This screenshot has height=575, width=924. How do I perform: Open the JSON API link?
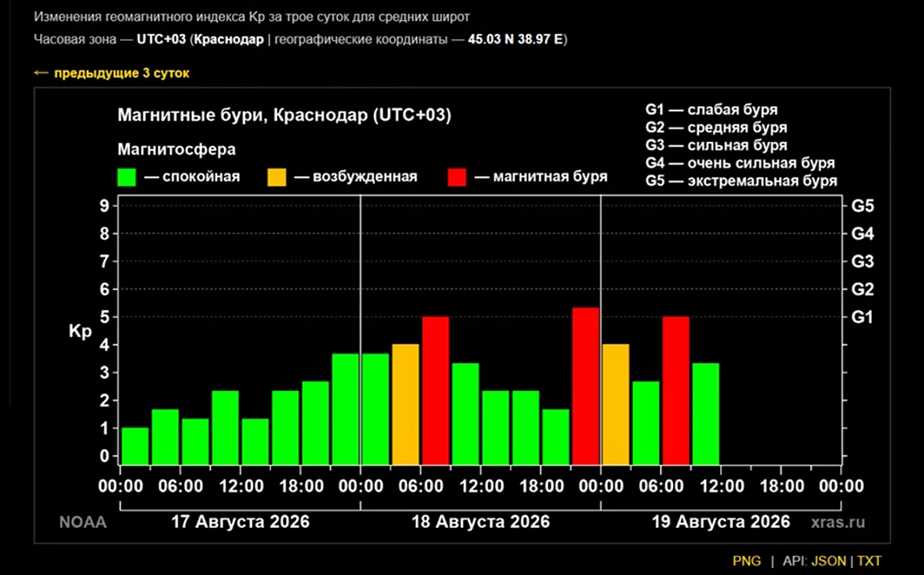pos(828,561)
